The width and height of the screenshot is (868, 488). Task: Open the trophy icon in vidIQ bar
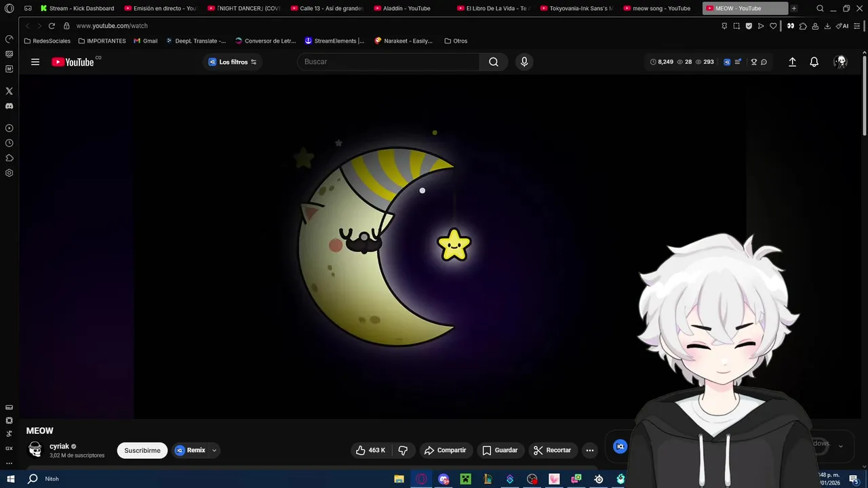coord(753,62)
